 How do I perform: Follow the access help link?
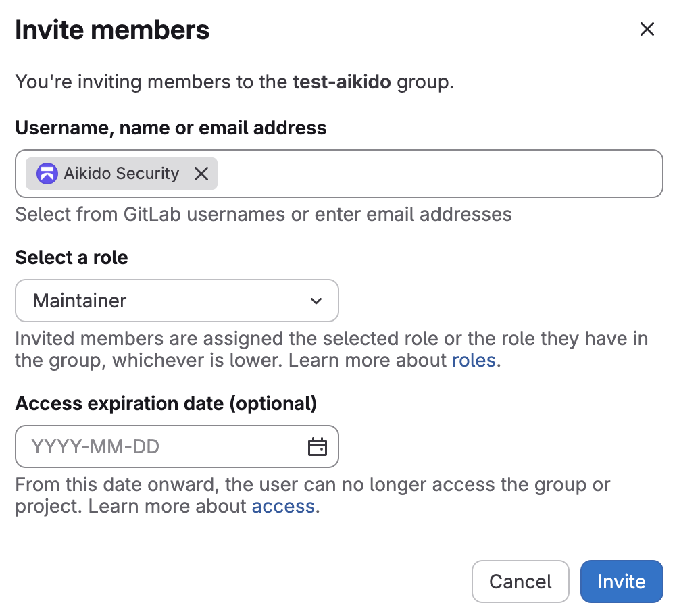[x=283, y=506]
